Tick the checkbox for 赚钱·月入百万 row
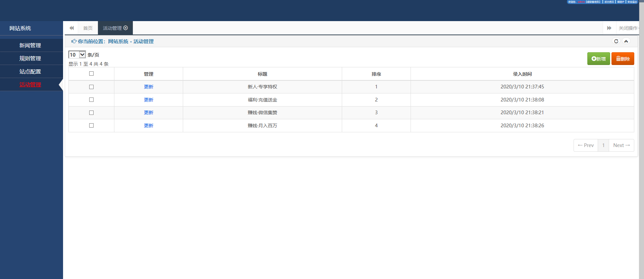This screenshot has height=279, width=644. click(91, 126)
